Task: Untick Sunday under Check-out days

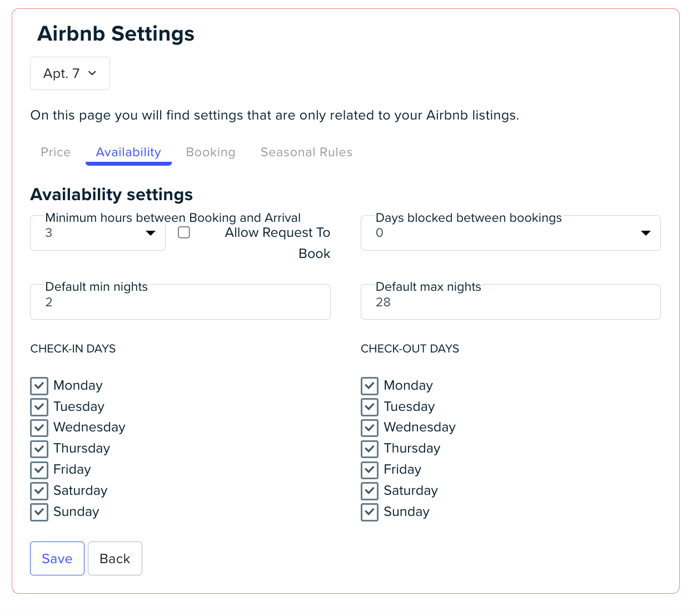Action: click(x=370, y=512)
